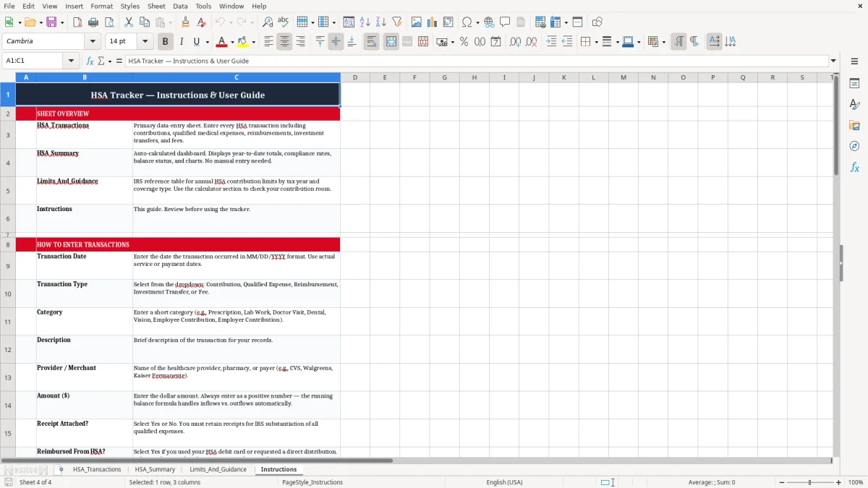The height and width of the screenshot is (488, 868).
Task: Add a decimal place
Action: tap(515, 42)
